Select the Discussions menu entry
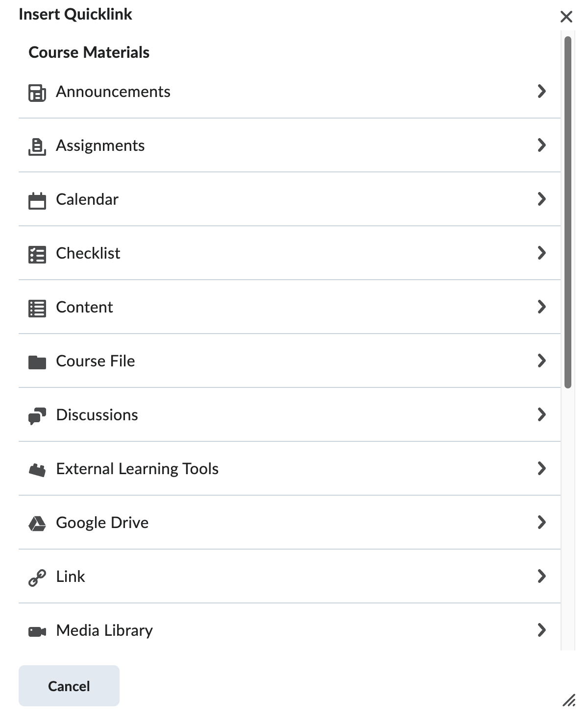588x722 pixels. pyautogui.click(x=97, y=415)
